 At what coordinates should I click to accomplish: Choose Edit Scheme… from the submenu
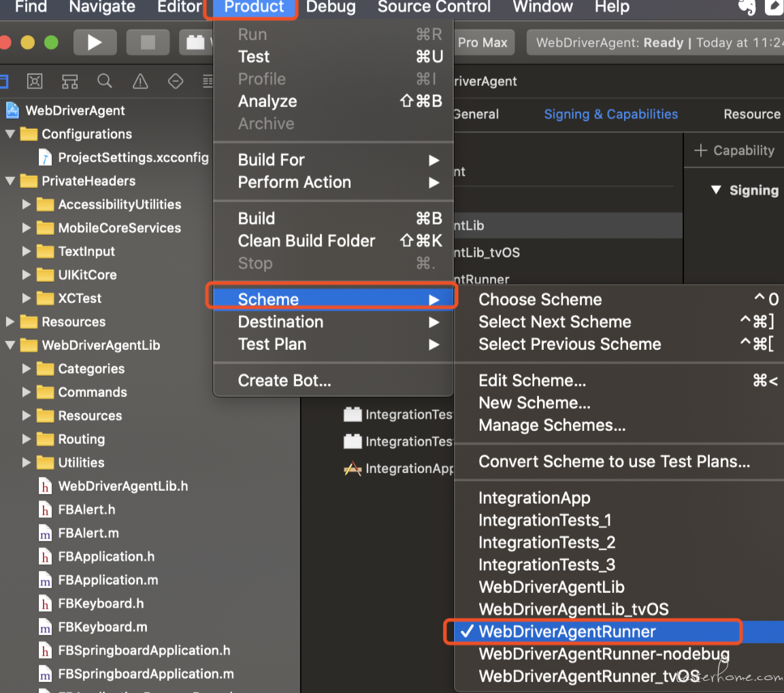click(x=619, y=381)
